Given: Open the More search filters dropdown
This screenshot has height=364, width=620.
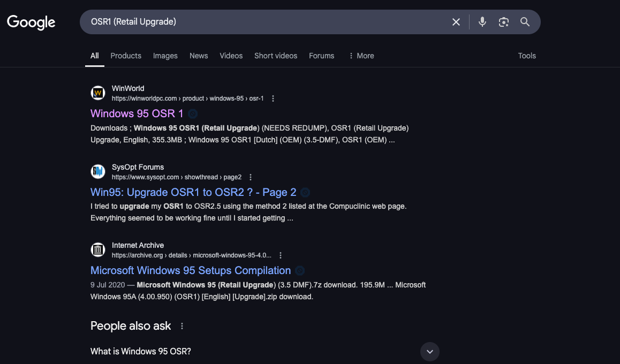Looking at the screenshot, I should click(x=361, y=56).
